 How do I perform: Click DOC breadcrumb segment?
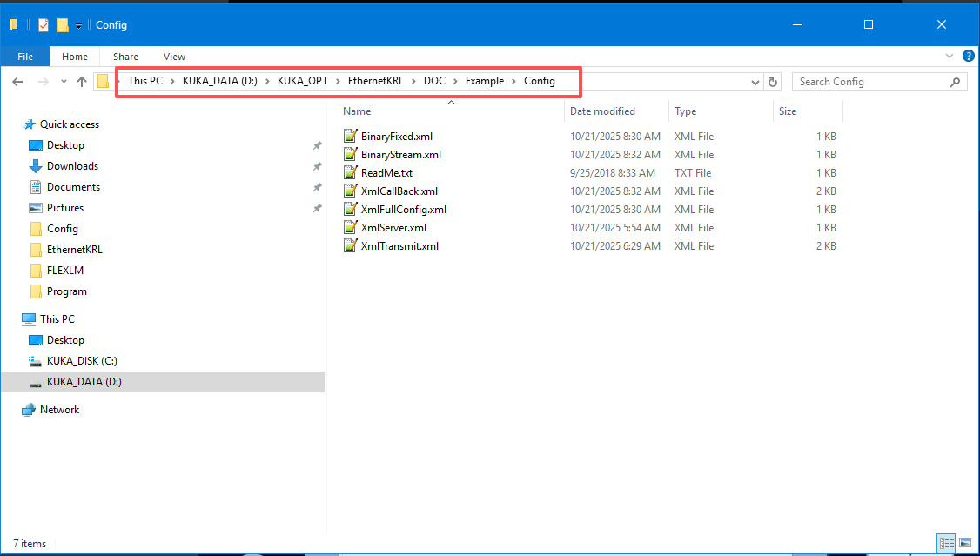434,81
